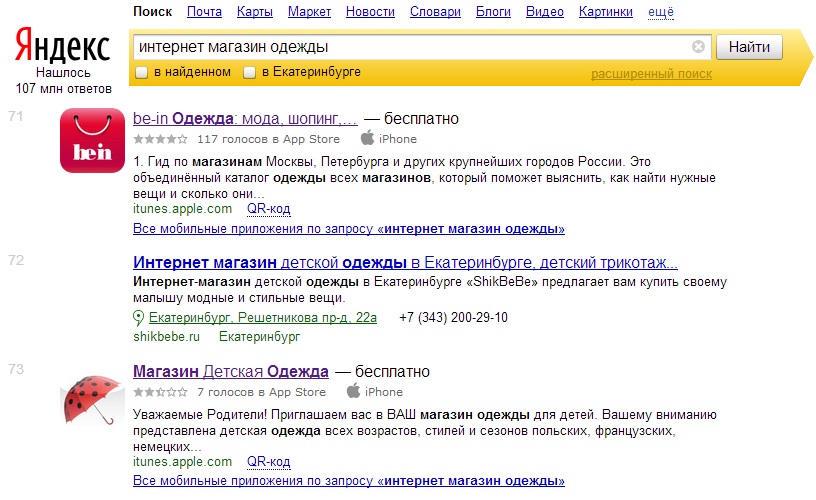This screenshot has height=500, width=816.
Task: Click the map pin icon near Екатеринбург address
Action: (138, 317)
